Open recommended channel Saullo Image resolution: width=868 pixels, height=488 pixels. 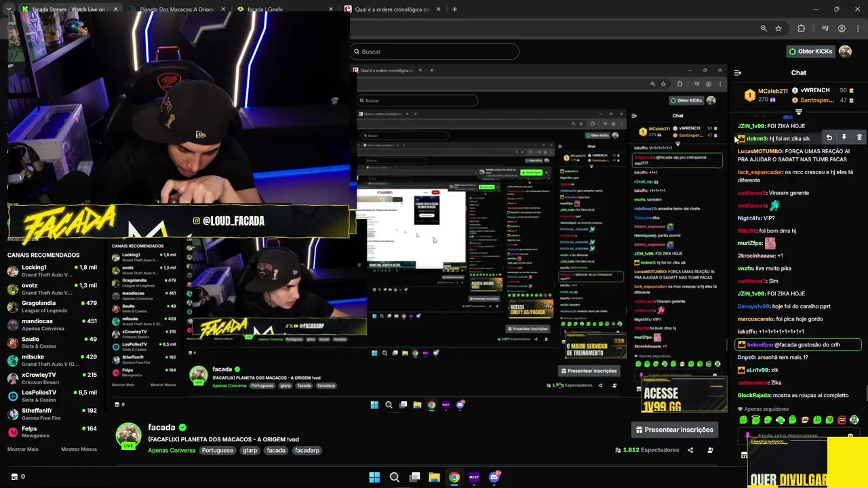[52, 342]
